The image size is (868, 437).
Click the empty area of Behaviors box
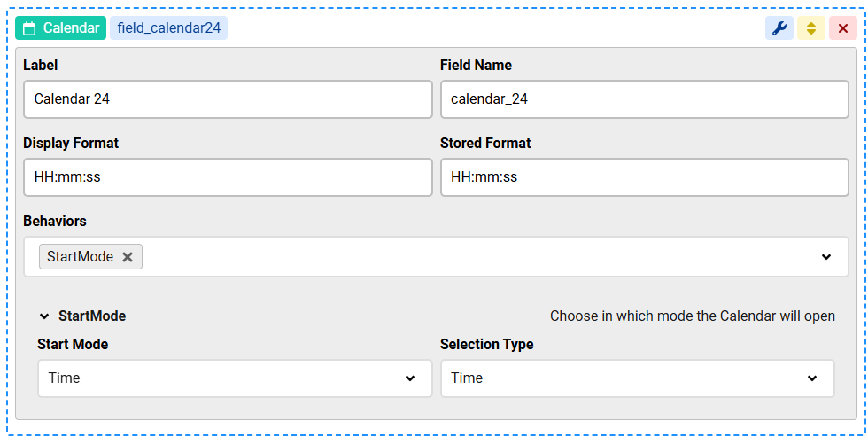click(x=477, y=257)
